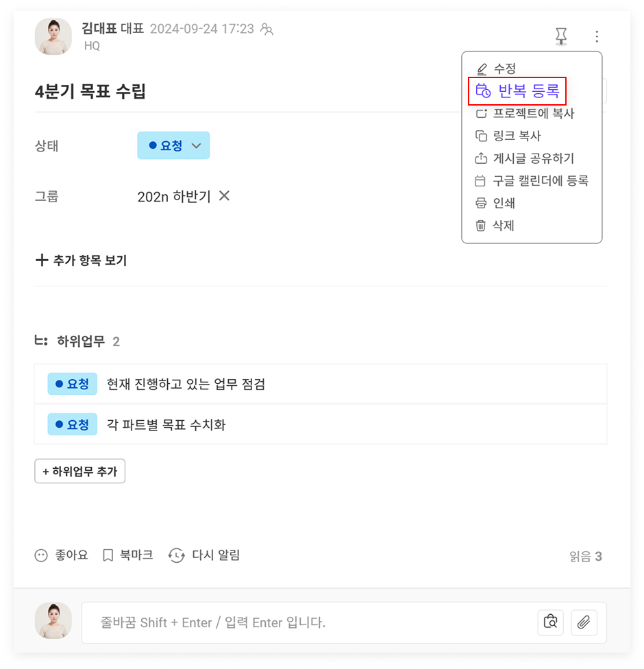
Task: Open the three-dot more options menu
Action: [x=597, y=36]
